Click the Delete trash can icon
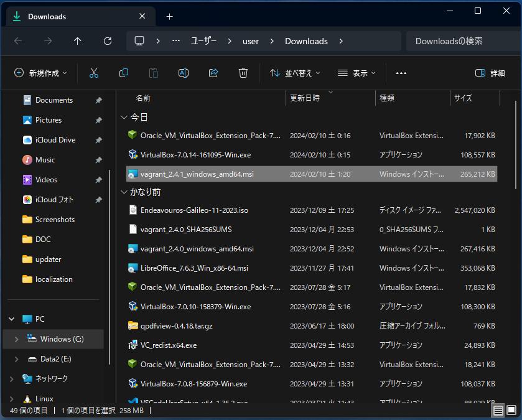The width and height of the screenshot is (522, 420). pos(243,73)
